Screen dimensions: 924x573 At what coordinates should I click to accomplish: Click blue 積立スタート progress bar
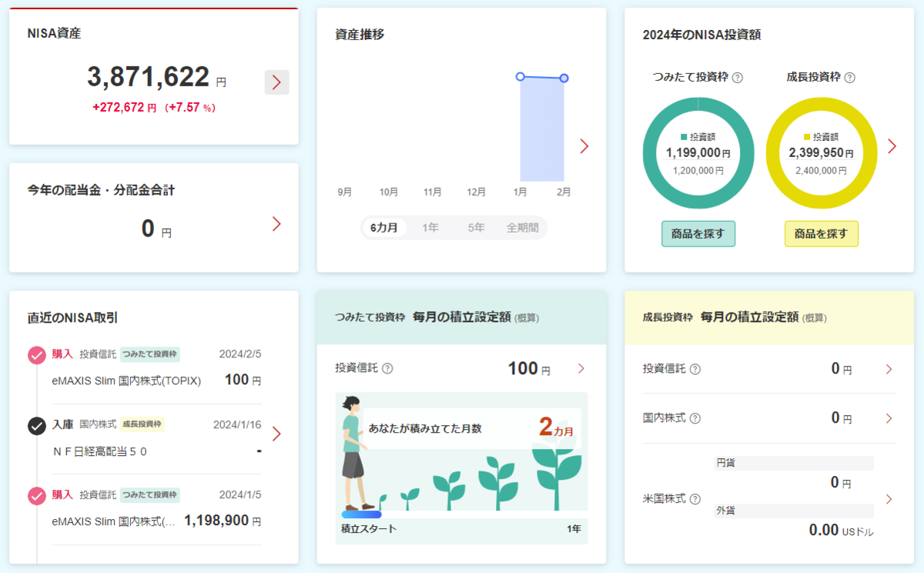361,514
